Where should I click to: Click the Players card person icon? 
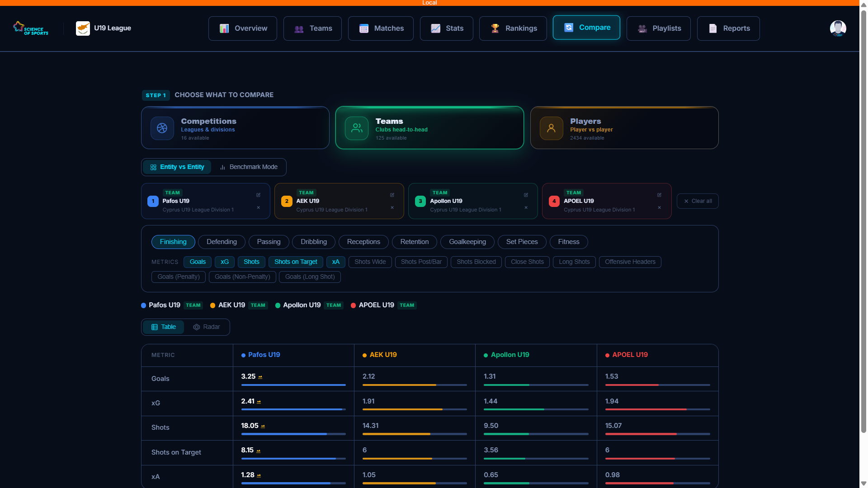point(551,128)
